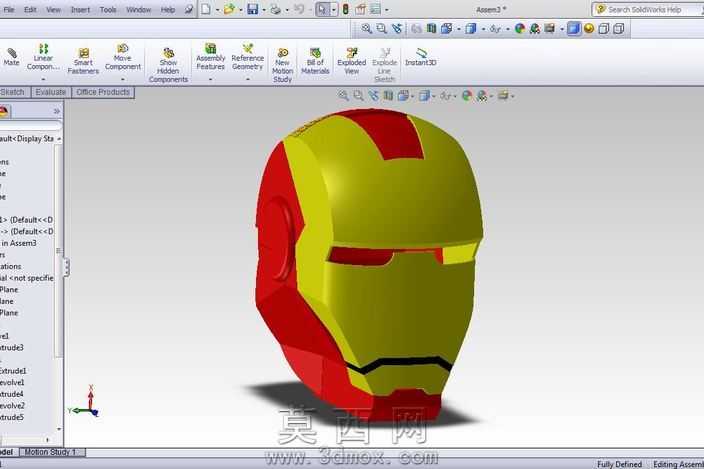The image size is (704, 469).
Task: Click the feature tree vertical scrollbar
Action: pos(58,251)
